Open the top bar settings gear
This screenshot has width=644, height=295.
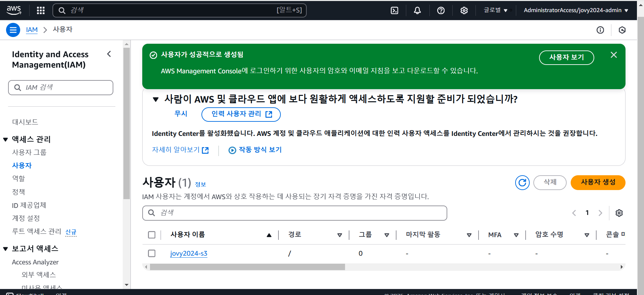click(x=464, y=10)
